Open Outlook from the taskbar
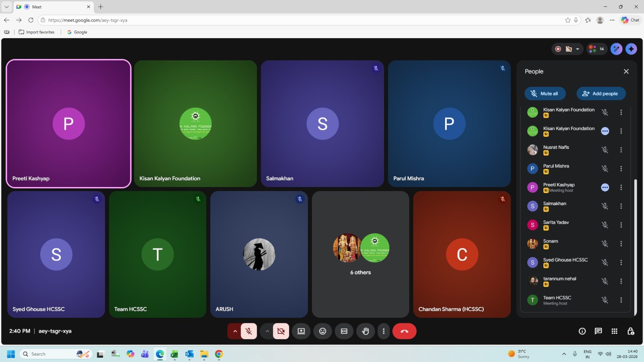This screenshot has width=644, height=362. (x=189, y=354)
